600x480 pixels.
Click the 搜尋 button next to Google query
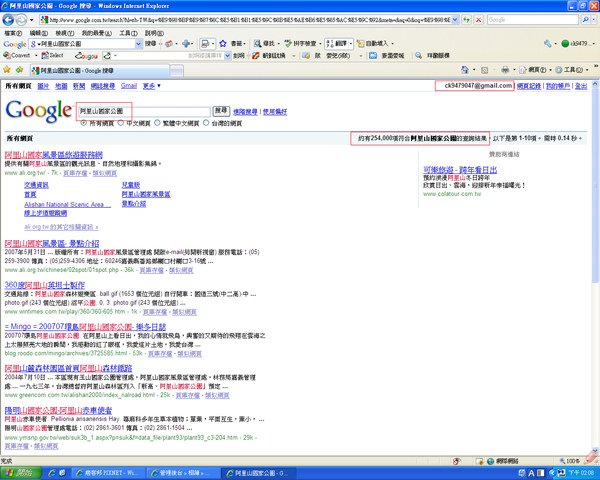pos(221,111)
